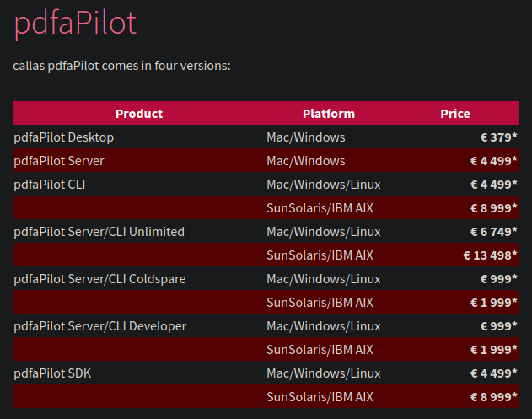Click the pdfaPilot CLI product name
532x419 pixels.
point(50,185)
